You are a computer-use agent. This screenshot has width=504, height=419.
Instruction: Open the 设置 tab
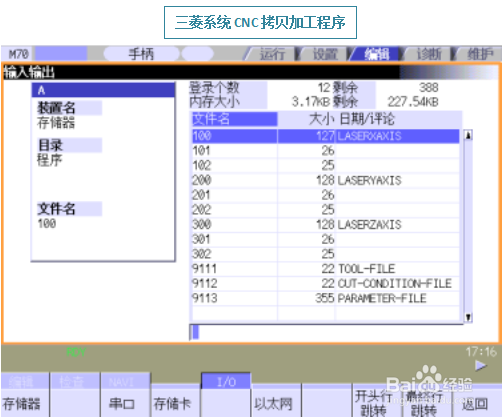(x=325, y=54)
